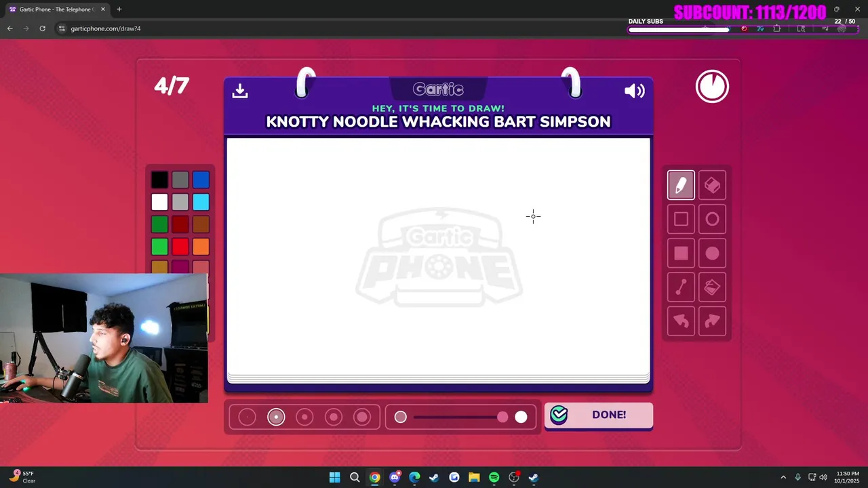Open a new browser tab
868x488 pixels.
(119, 9)
